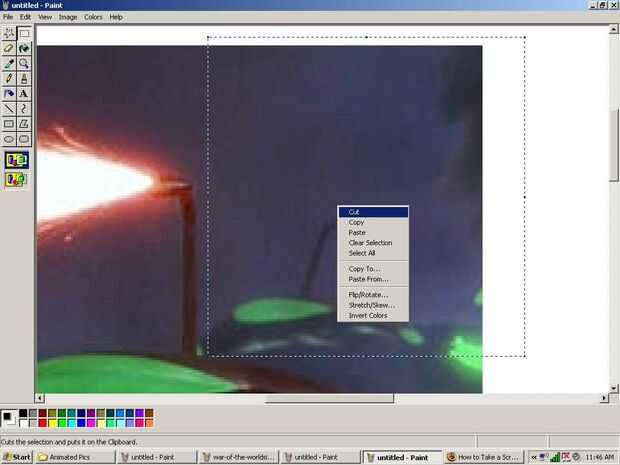Viewport: 620px width, 465px height.
Task: Select the rectangular Select tool
Action: [24, 34]
